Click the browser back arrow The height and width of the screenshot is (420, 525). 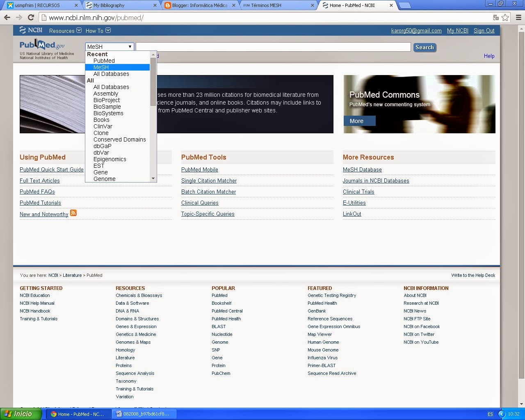coord(7,18)
